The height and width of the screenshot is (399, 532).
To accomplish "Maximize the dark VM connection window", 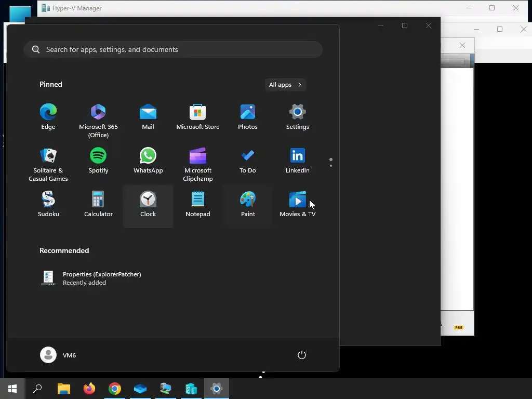I will click(404, 25).
